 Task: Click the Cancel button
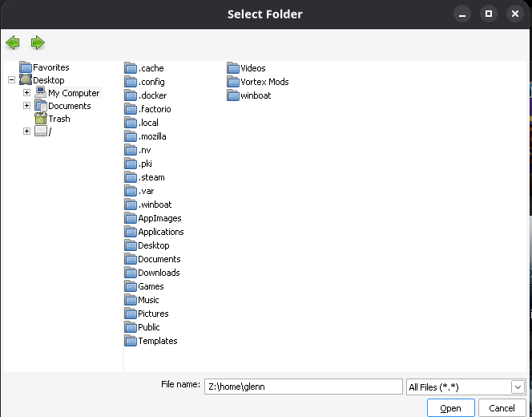502,408
